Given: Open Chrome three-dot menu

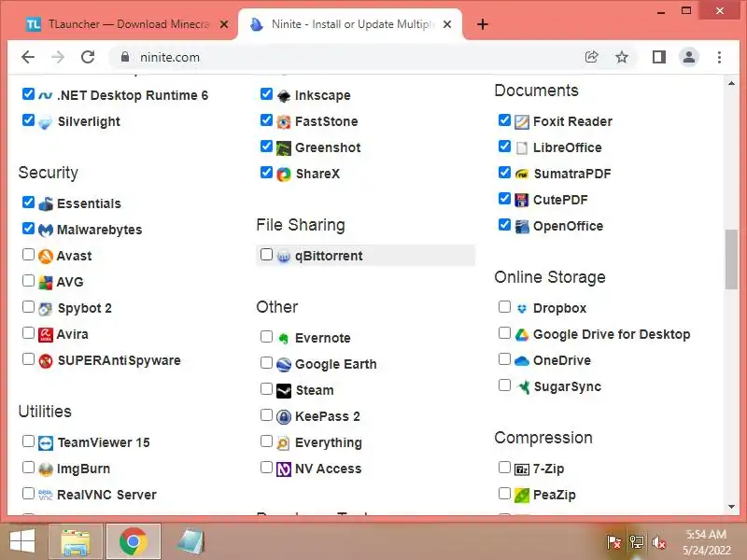Looking at the screenshot, I should 719,57.
